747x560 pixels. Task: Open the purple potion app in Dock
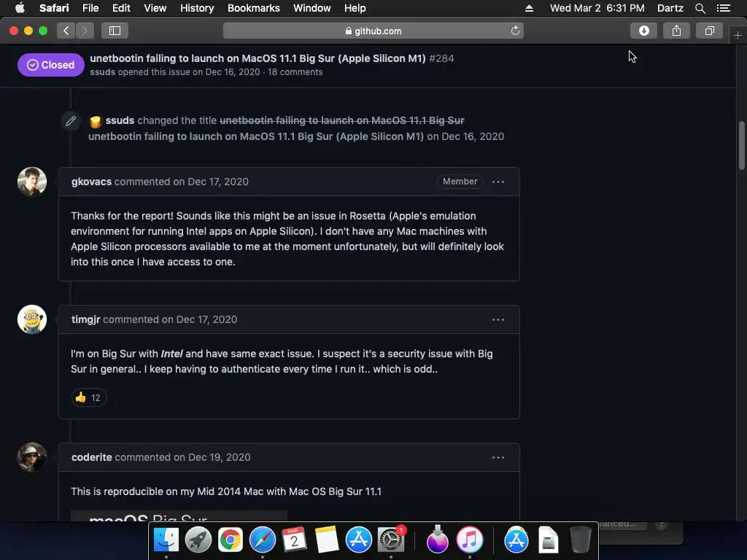click(438, 540)
